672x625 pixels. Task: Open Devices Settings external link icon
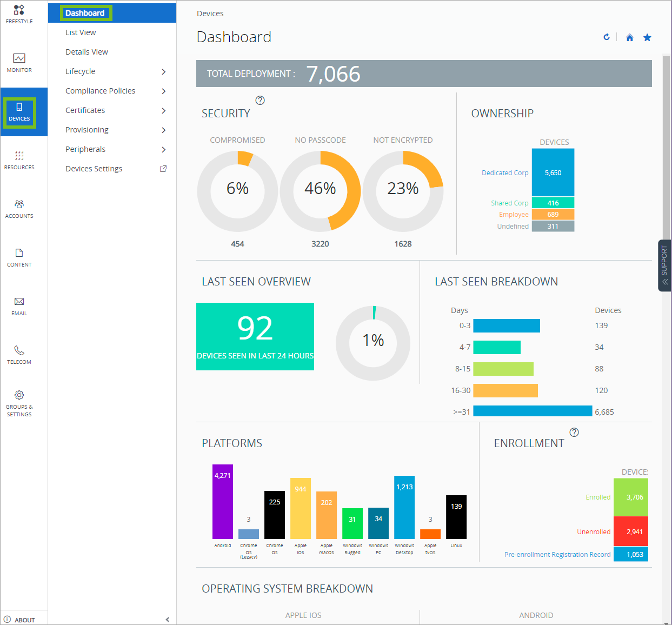[x=163, y=169]
